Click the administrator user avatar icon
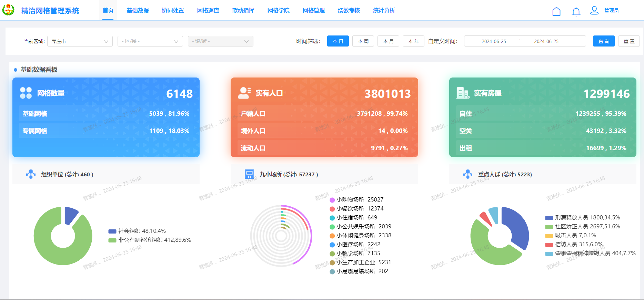644x300 pixels. tap(594, 10)
